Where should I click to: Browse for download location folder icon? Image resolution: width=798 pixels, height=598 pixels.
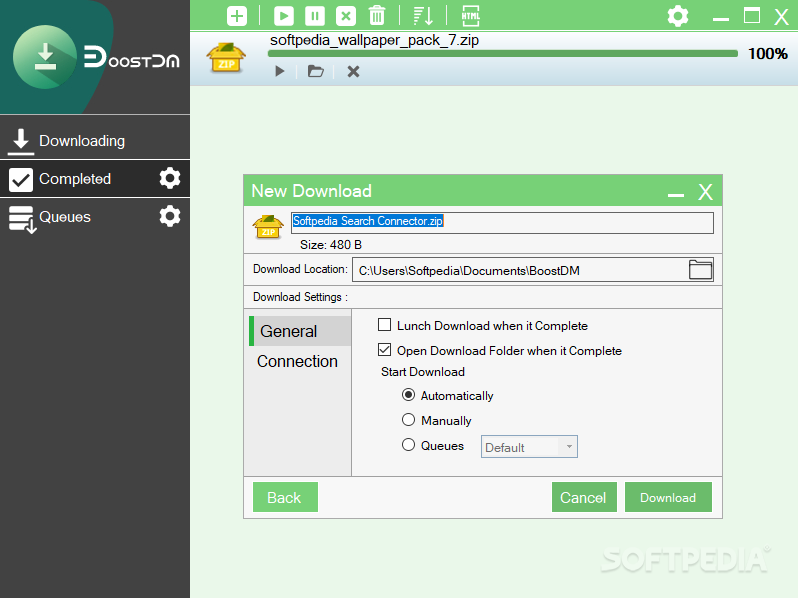point(700,270)
